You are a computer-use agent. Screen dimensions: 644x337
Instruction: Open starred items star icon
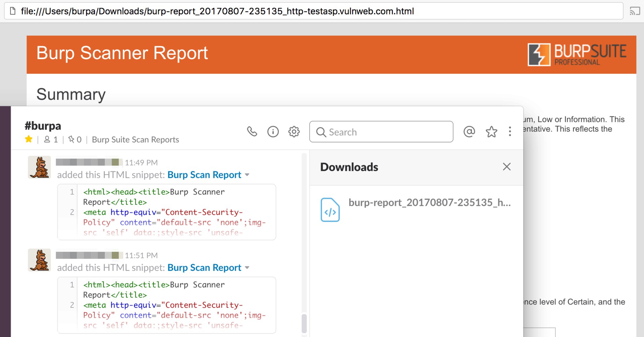point(491,132)
